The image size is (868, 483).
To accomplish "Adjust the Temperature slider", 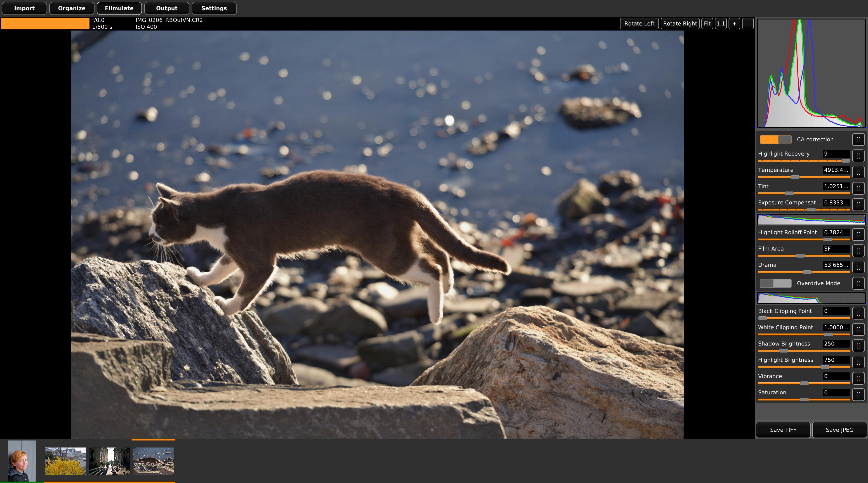I will (x=804, y=177).
